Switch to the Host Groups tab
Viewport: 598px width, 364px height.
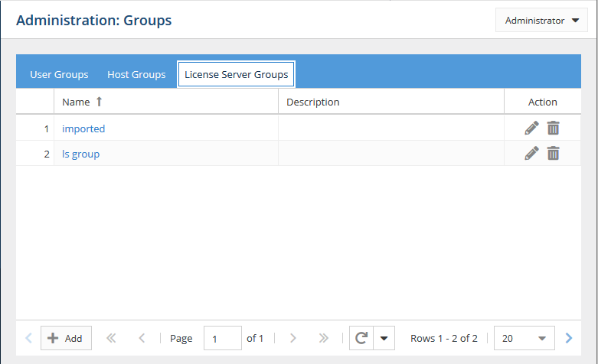[136, 75]
